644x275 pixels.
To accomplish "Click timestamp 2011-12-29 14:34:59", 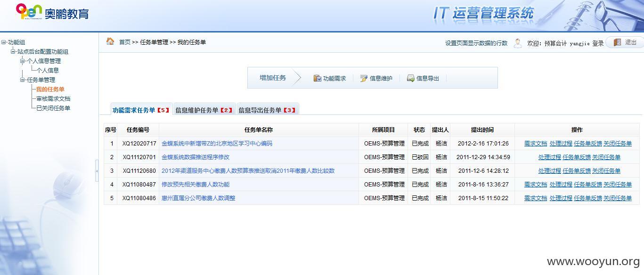I will 483,157.
